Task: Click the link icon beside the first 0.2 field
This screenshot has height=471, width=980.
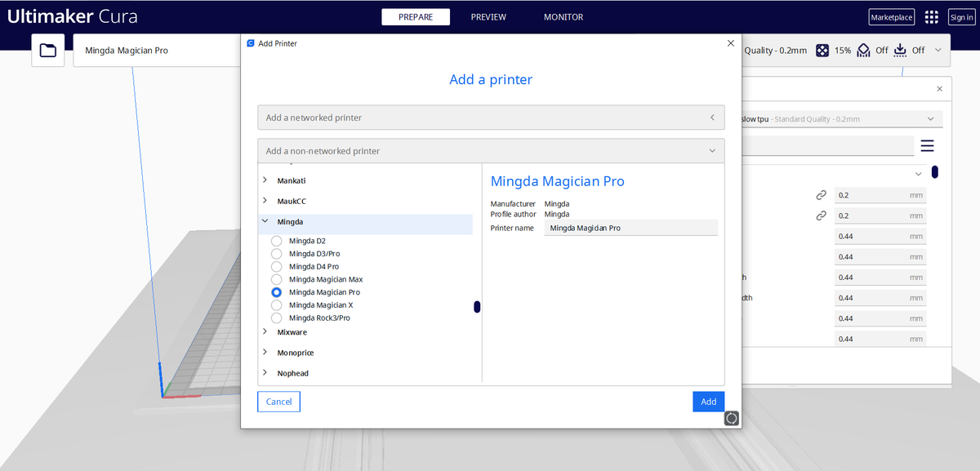Action: tap(820, 193)
